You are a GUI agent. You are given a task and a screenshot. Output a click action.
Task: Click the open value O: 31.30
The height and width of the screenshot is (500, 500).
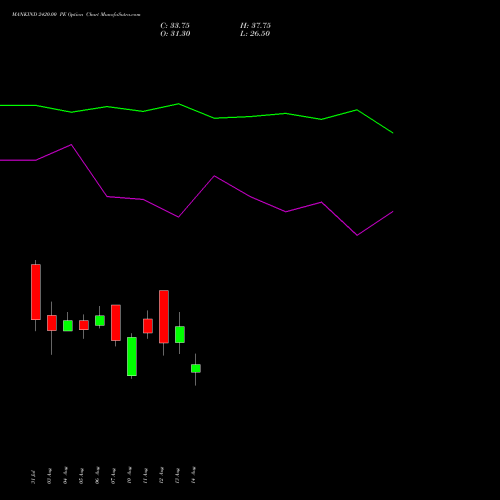(x=175, y=34)
